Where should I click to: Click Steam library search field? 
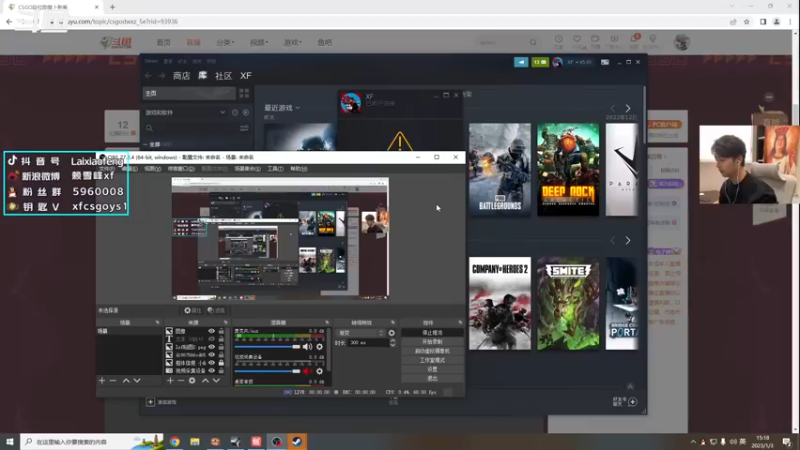(191, 128)
